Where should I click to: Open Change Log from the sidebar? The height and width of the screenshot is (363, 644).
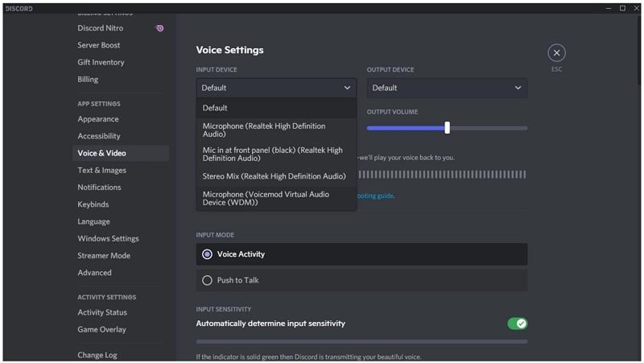pos(97,355)
